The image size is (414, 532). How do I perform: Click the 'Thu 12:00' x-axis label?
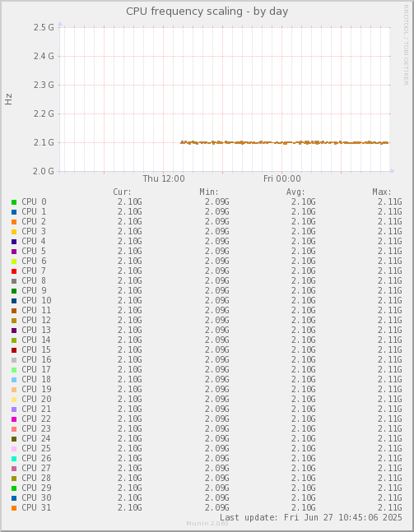point(164,178)
